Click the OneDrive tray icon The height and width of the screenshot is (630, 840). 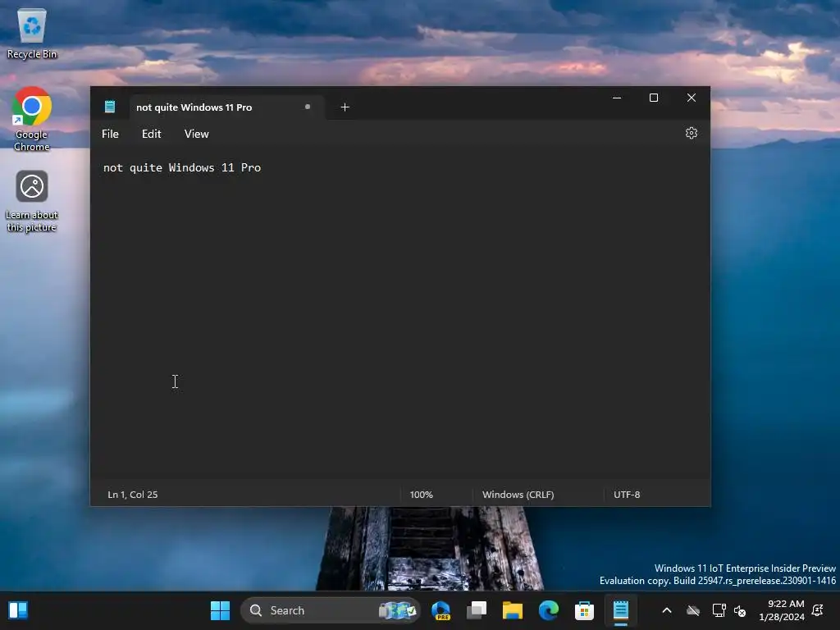(693, 610)
